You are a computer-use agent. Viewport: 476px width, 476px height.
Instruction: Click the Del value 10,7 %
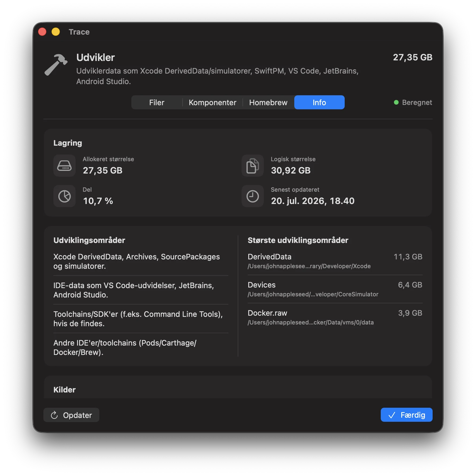point(98,201)
